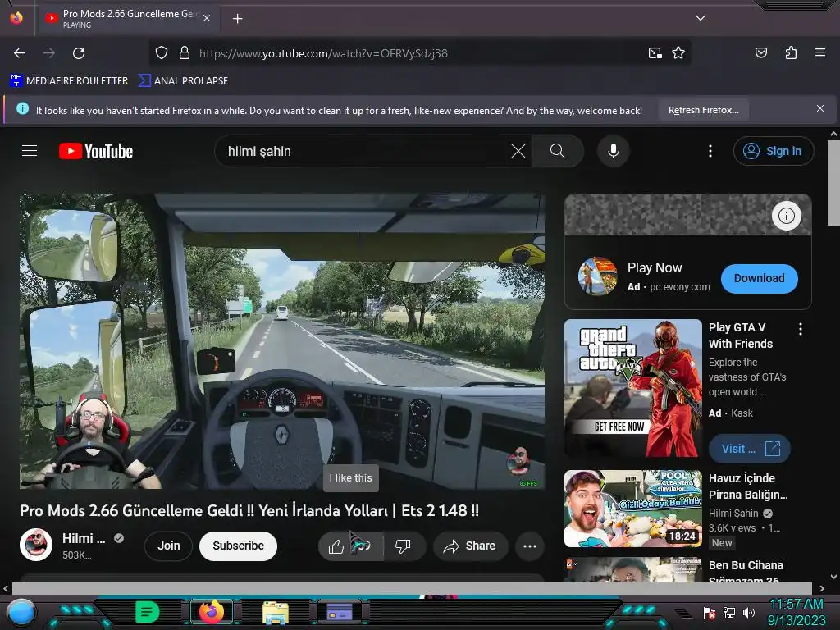
Task: Click the Share button
Action: tap(470, 546)
